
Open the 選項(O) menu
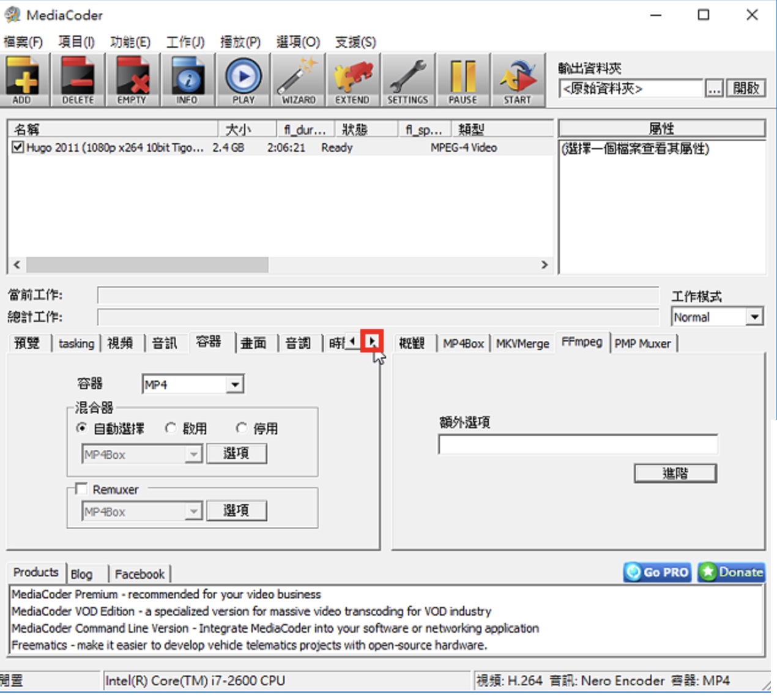(x=298, y=42)
